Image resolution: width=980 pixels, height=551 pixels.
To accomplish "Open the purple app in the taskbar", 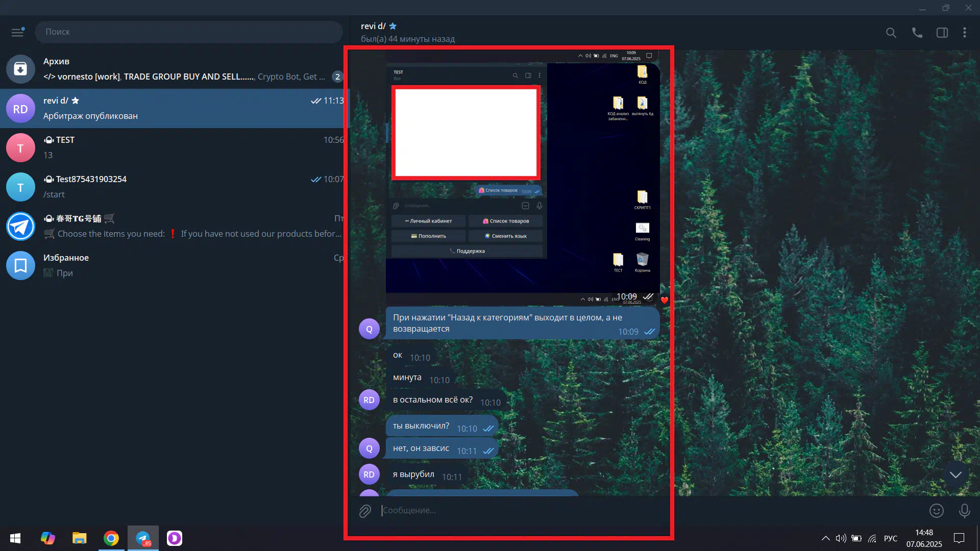I will tap(175, 538).
